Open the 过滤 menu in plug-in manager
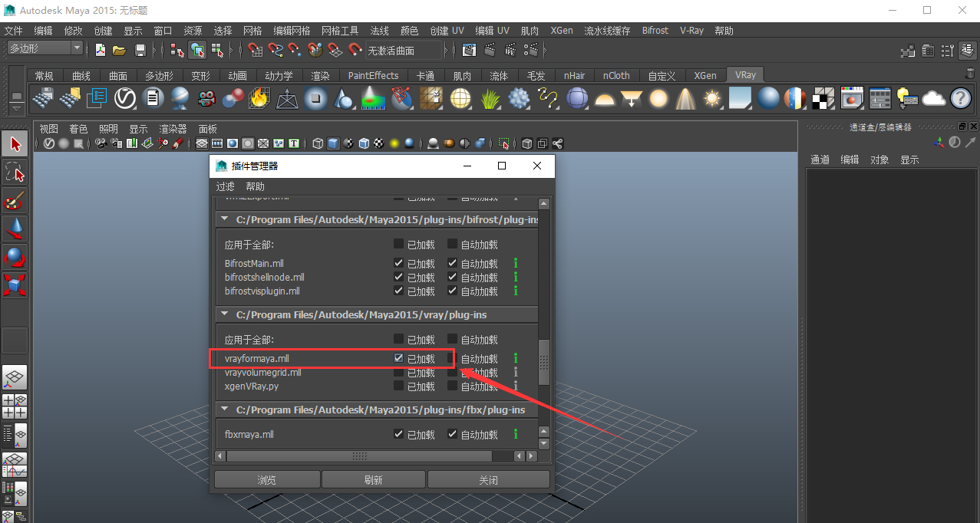980x523 pixels. (225, 186)
